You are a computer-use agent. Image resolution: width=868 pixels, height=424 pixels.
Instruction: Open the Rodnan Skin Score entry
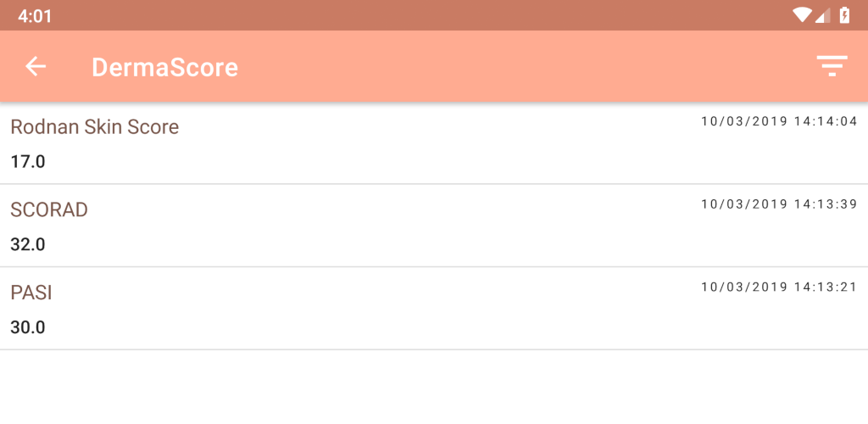pos(434,142)
